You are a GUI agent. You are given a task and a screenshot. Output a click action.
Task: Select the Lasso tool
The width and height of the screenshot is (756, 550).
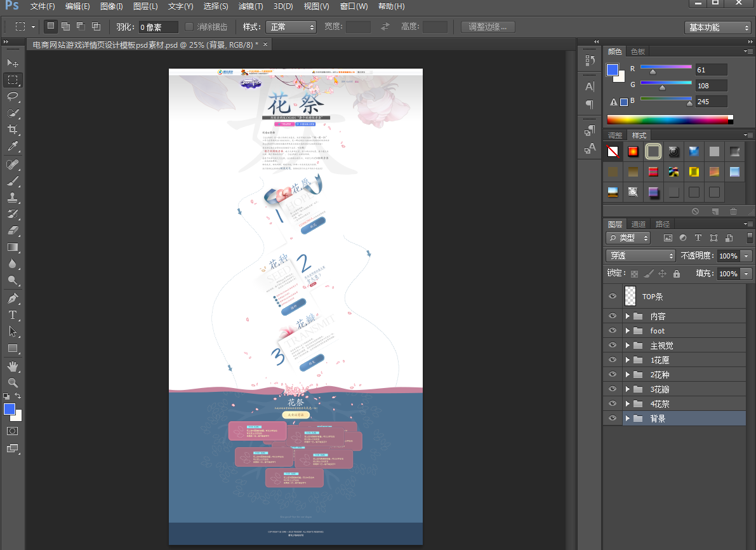point(13,97)
